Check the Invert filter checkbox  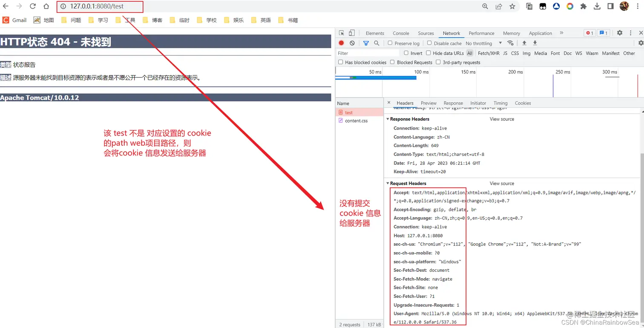point(406,53)
